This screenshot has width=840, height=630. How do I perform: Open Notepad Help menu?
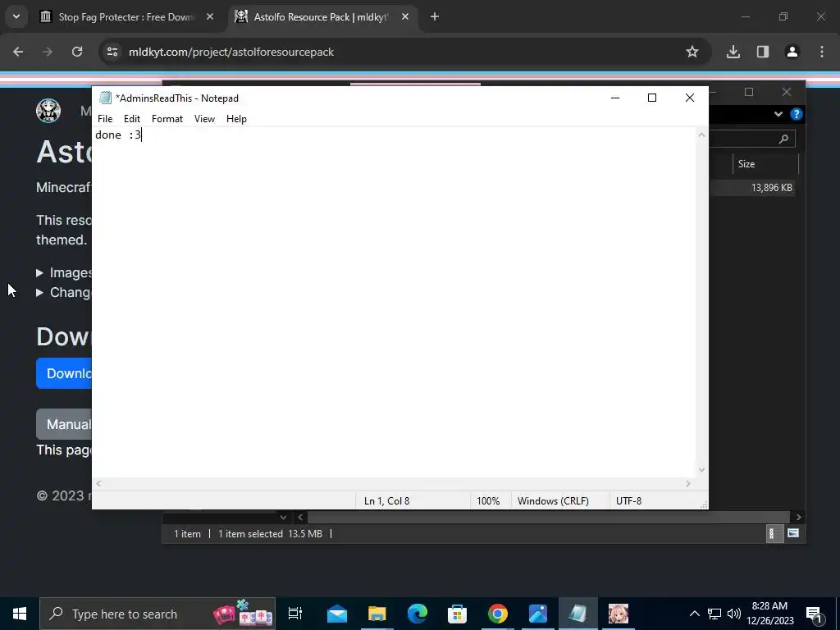[236, 119]
